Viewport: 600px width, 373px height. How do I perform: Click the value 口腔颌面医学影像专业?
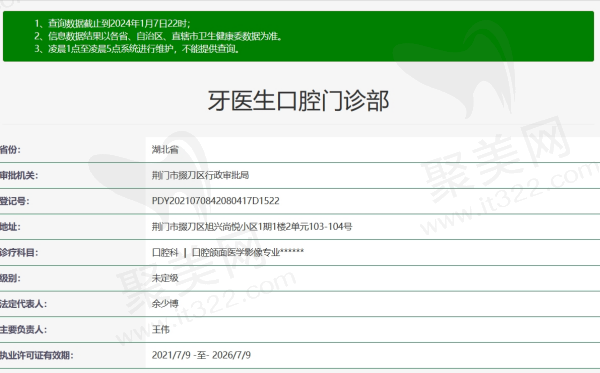coord(248,252)
